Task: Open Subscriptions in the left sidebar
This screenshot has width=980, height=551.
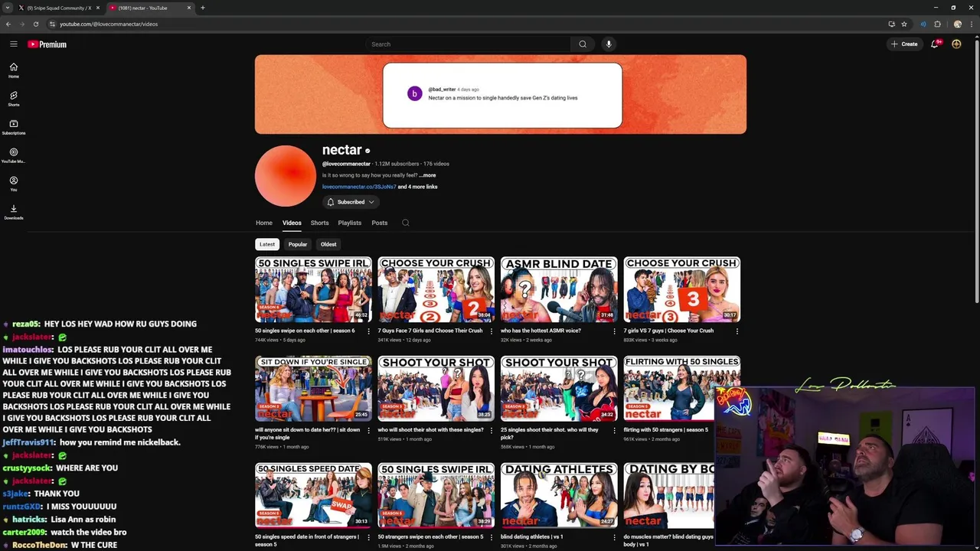Action: click(x=13, y=127)
